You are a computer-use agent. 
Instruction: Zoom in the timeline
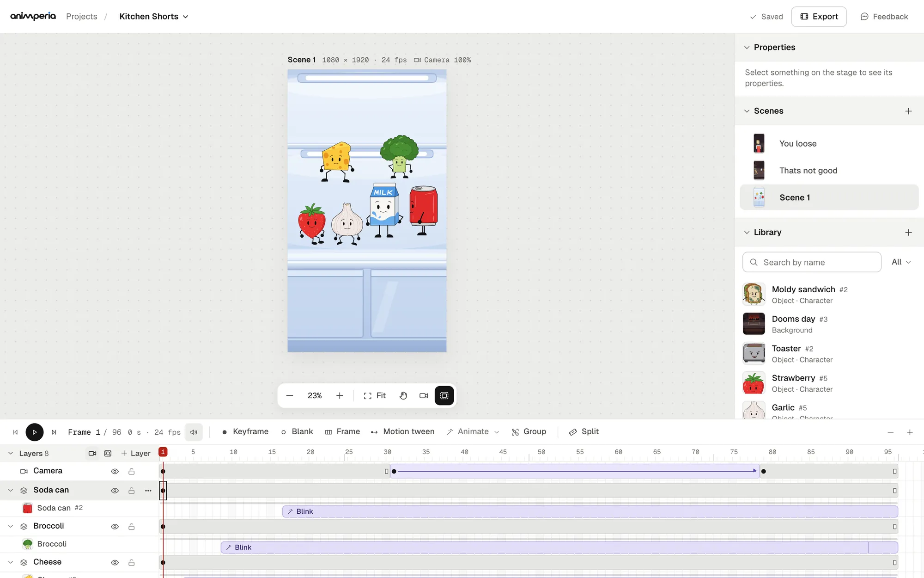pyautogui.click(x=910, y=432)
